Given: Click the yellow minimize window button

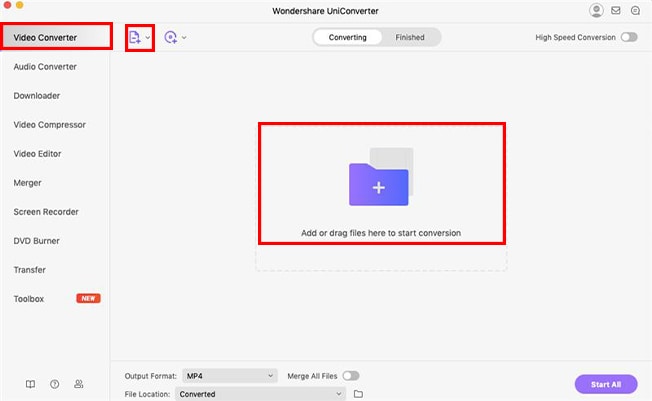Looking at the screenshot, I should pos(19,5).
